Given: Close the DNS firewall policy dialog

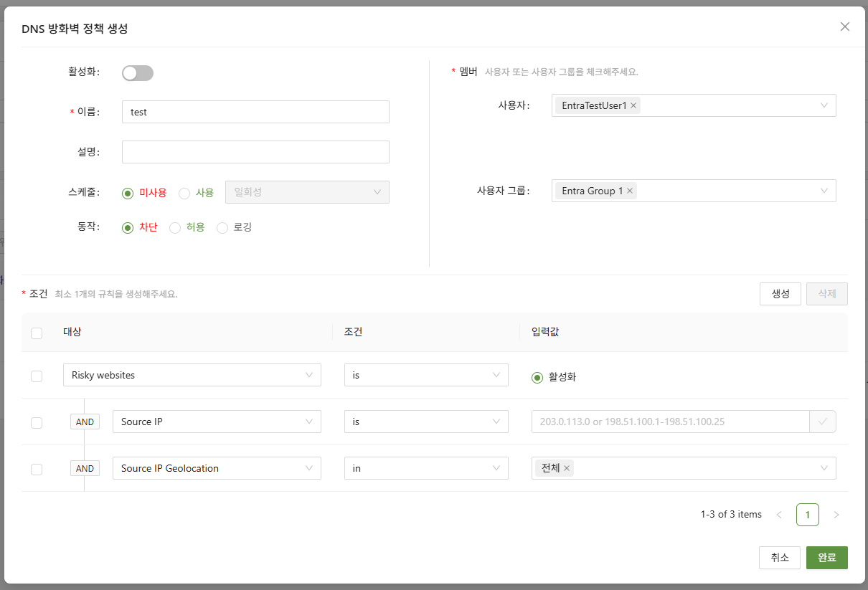Looking at the screenshot, I should (844, 27).
